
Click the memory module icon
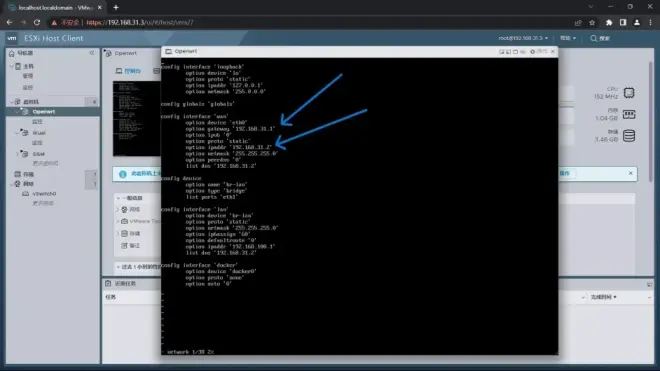click(x=629, y=115)
